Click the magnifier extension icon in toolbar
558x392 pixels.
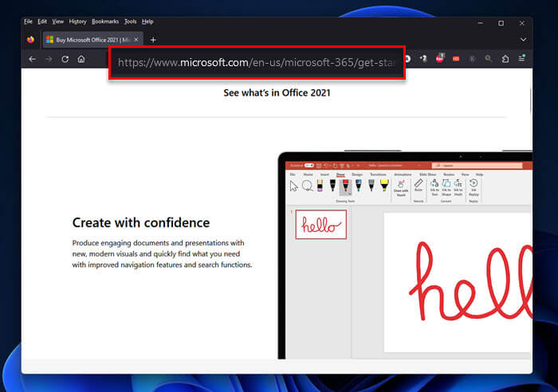pos(488,58)
